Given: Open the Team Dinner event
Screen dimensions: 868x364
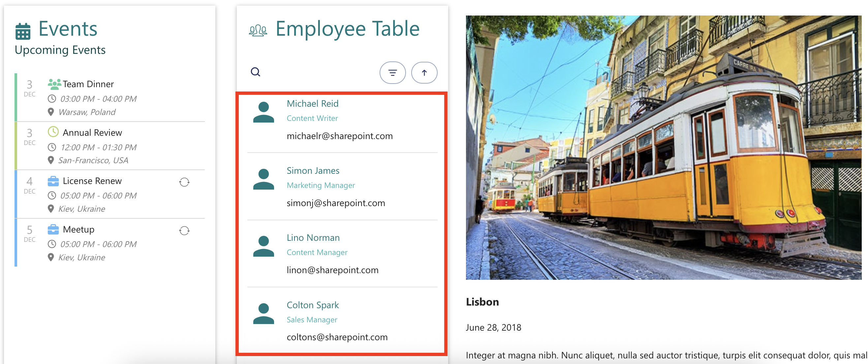Looking at the screenshot, I should tap(88, 84).
